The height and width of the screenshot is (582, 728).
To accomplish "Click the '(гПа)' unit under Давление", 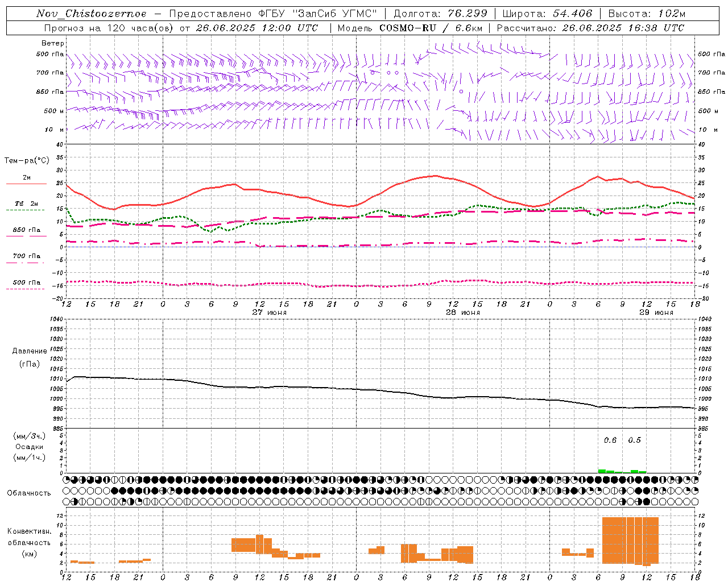I will pos(30,364).
